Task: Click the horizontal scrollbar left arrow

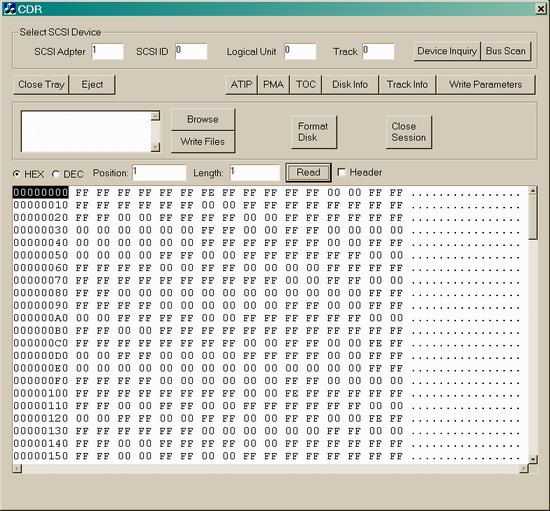Action: [17, 469]
